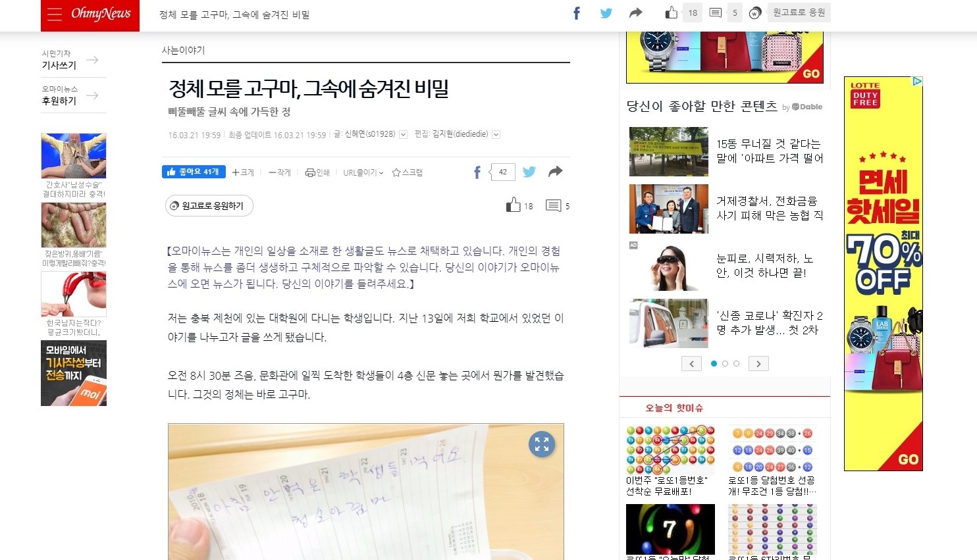Click the share arrow below article title
The height and width of the screenshot is (560, 977).
tap(556, 172)
